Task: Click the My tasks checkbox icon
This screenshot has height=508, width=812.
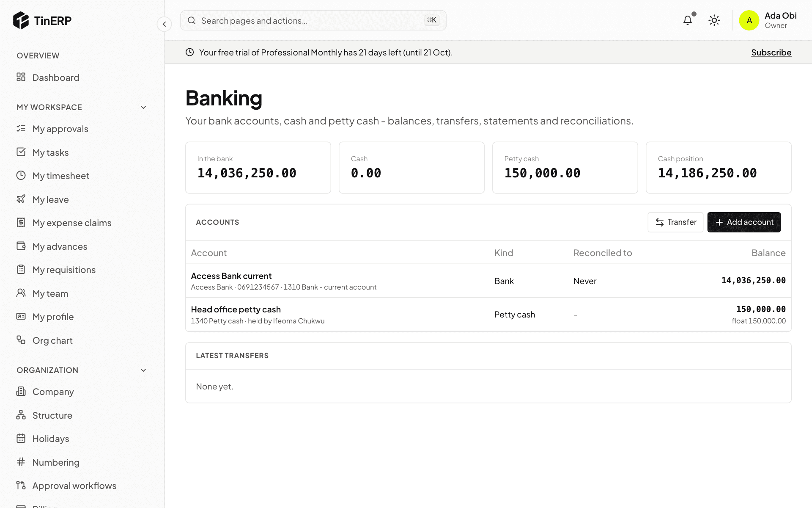Action: 21,152
